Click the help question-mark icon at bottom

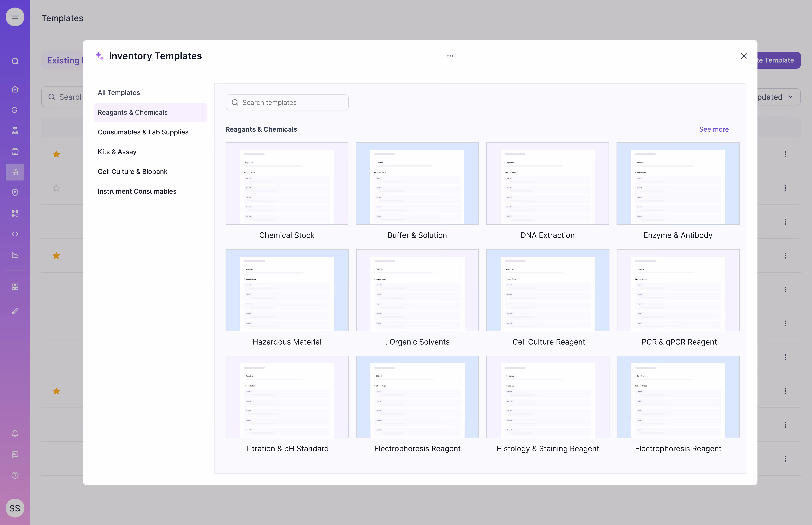tap(15, 475)
